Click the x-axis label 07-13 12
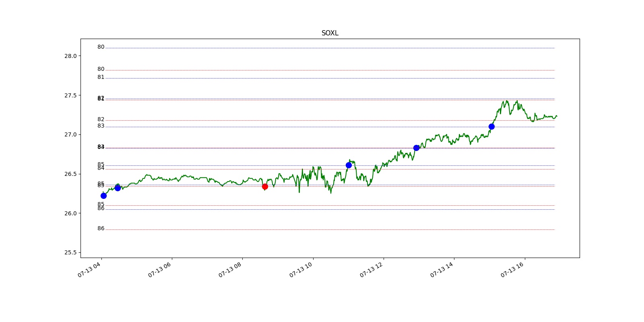 pos(371,270)
